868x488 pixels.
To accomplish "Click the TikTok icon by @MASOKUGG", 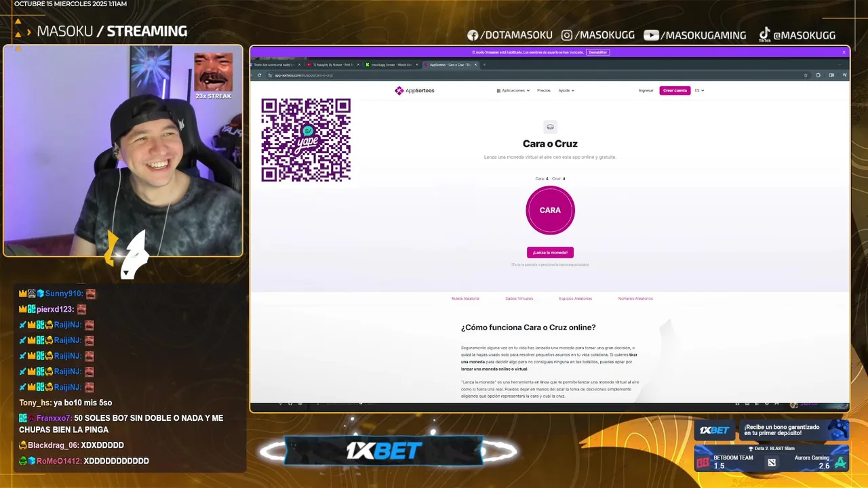I will [x=764, y=35].
